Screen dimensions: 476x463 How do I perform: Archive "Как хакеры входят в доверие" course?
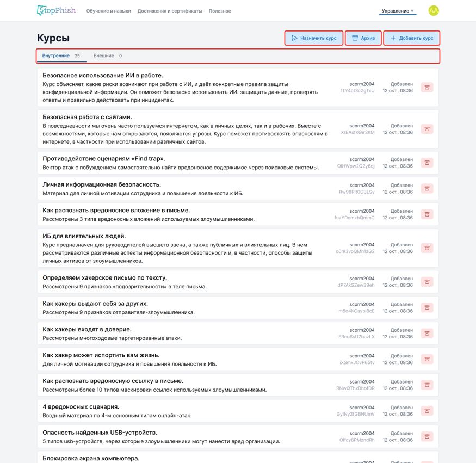[x=427, y=334]
